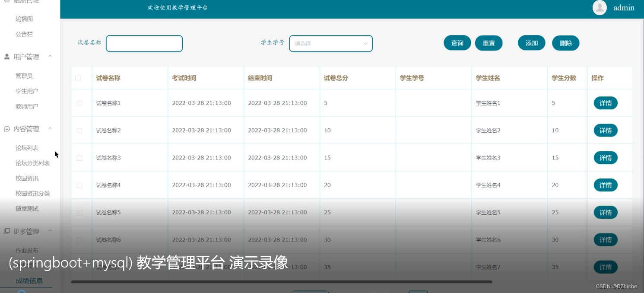Screen dimensions: 644x293
Task: Select 成绩信息 in the sidebar
Action: click(x=29, y=281)
